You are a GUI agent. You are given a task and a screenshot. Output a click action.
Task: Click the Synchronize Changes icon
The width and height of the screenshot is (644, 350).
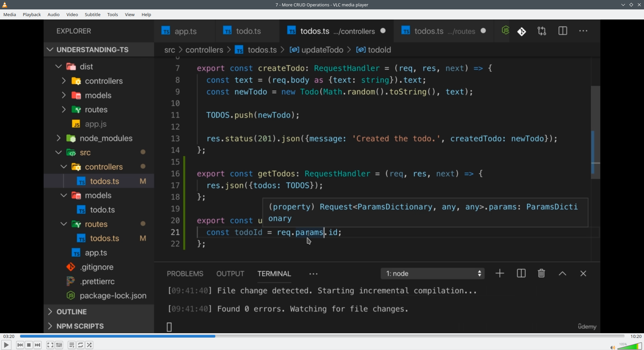tap(542, 31)
